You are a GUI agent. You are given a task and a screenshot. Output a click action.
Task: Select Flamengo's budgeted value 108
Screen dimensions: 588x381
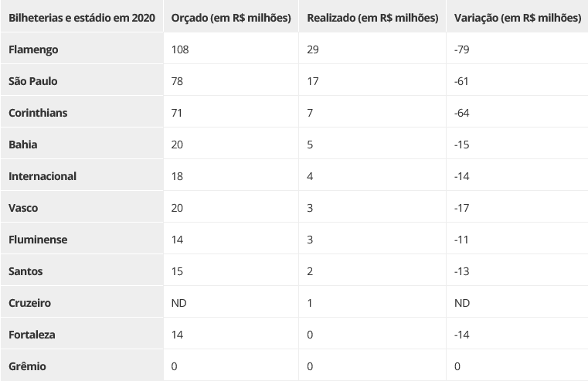[x=180, y=49]
